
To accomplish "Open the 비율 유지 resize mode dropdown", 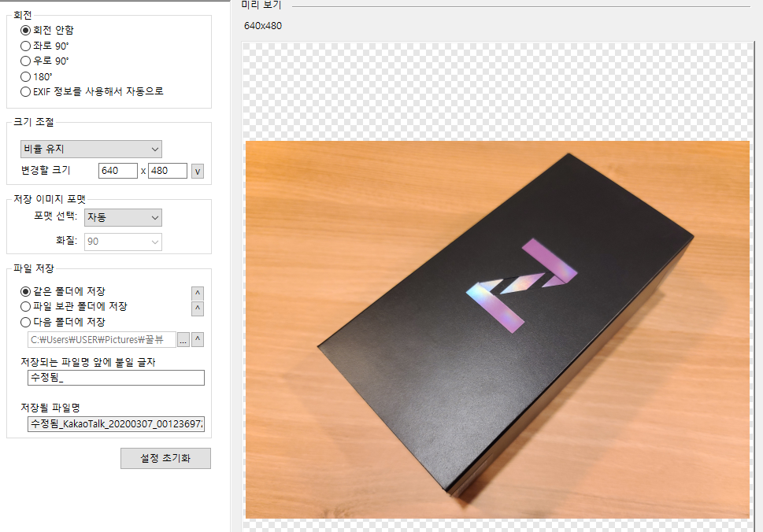I will pos(91,149).
